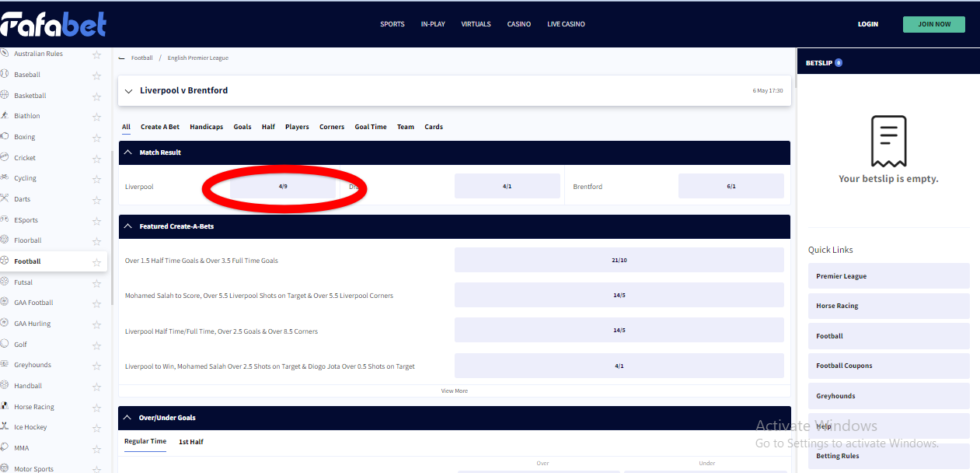Viewport: 980px width, 473px height.
Task: Select the Football icon in the sidebar
Action: [5, 261]
